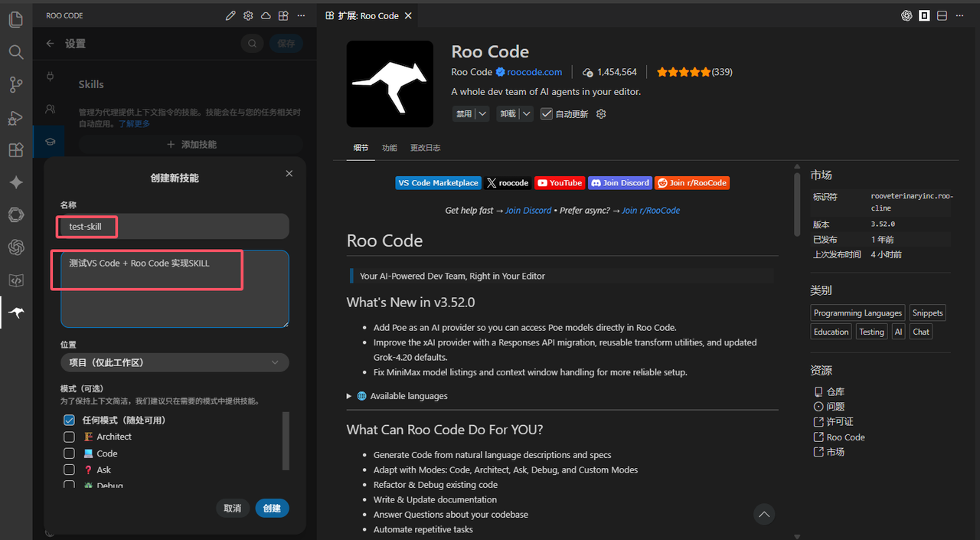Screen dimensions: 980x540
Task: Click the cloud icon in the Roo Code header
Action: click(x=266, y=15)
